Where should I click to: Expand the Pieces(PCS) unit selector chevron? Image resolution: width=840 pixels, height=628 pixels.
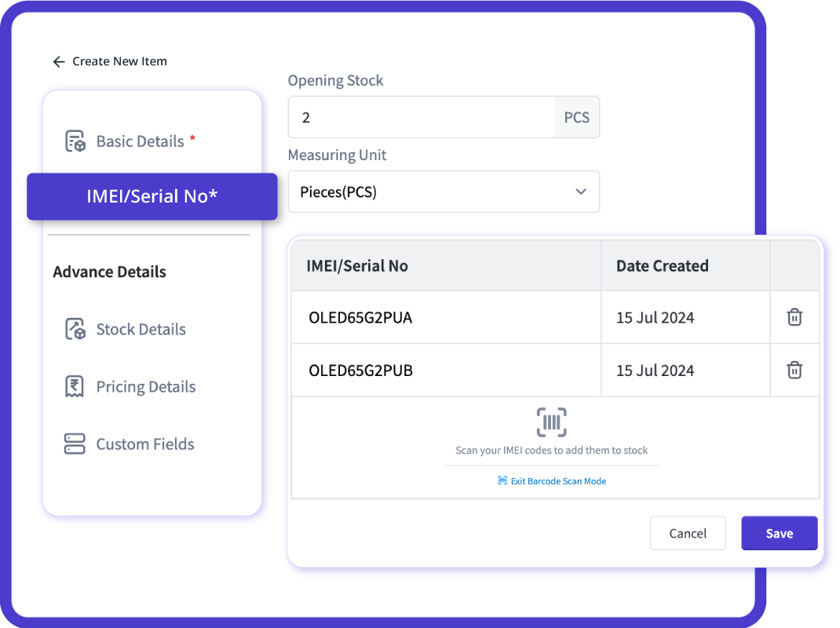(580, 192)
